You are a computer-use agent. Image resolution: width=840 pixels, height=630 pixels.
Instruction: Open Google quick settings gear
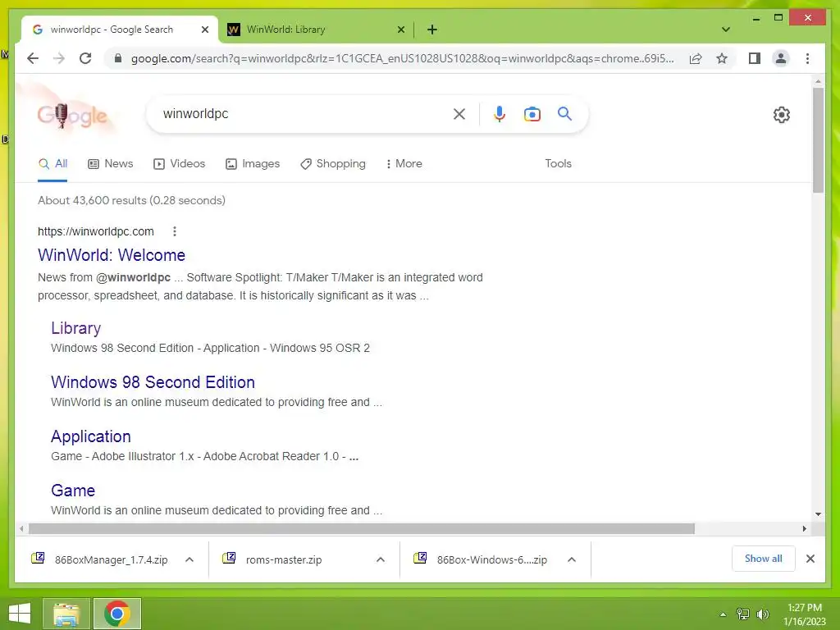[781, 115]
